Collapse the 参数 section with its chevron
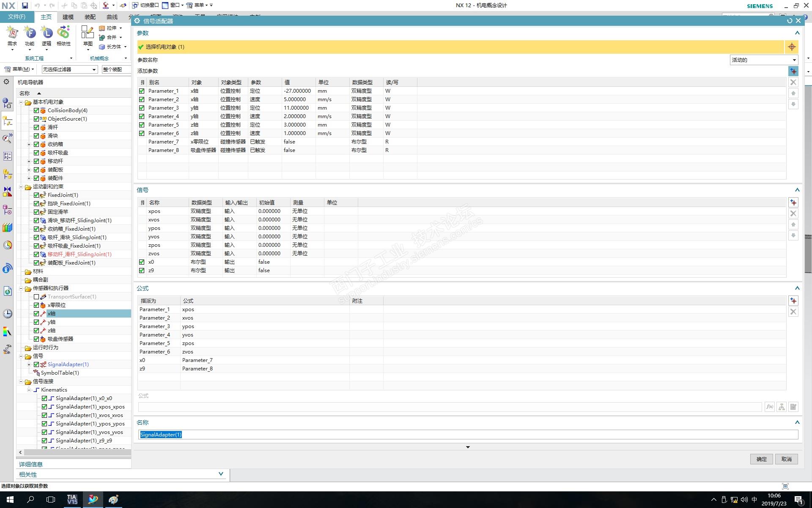Image resolution: width=812 pixels, height=508 pixels. tap(797, 33)
